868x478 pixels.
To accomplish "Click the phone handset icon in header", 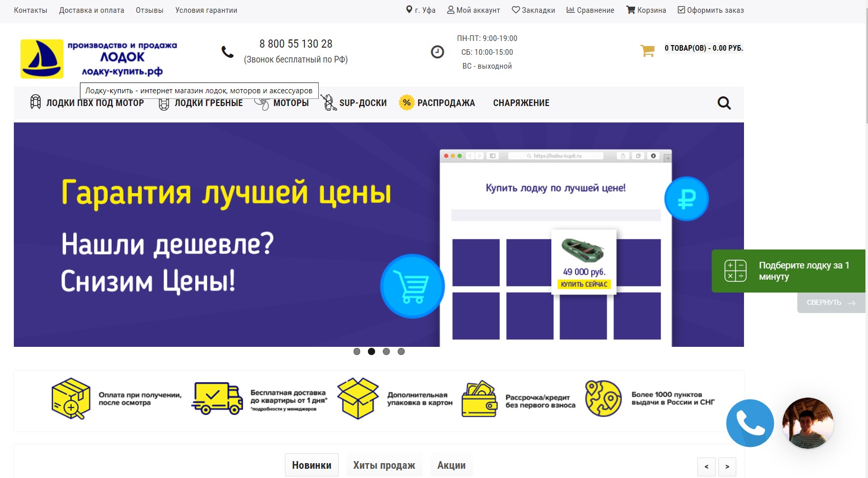I will tap(228, 52).
